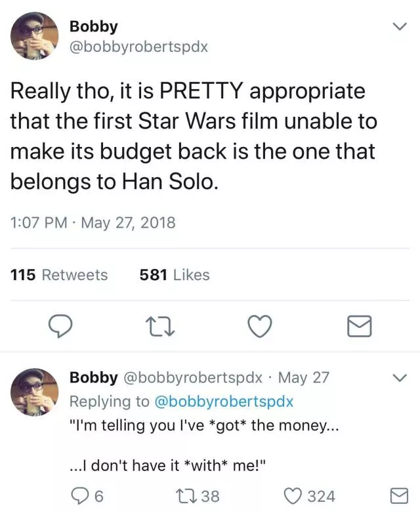420x513 pixels.
Task: Like the reply tweet with 324 likes
Action: click(297, 496)
